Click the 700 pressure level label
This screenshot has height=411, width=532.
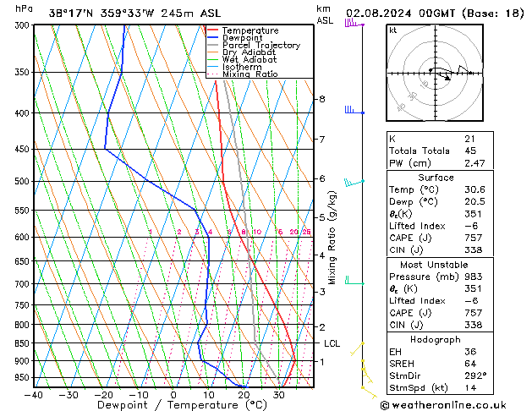point(24,284)
